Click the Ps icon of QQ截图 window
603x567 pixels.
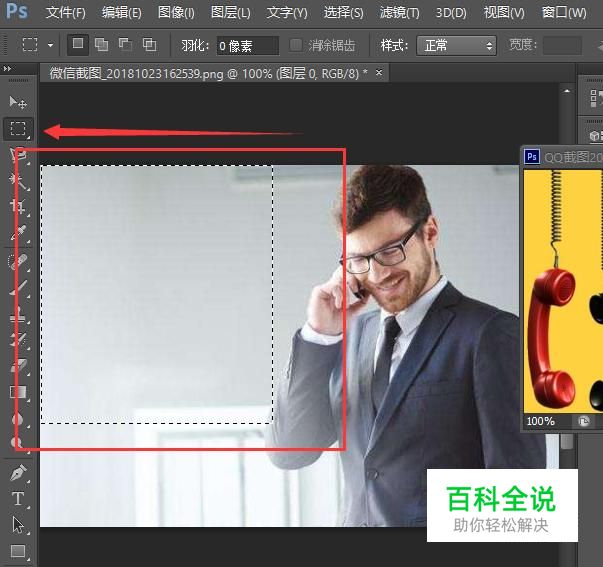pos(532,157)
